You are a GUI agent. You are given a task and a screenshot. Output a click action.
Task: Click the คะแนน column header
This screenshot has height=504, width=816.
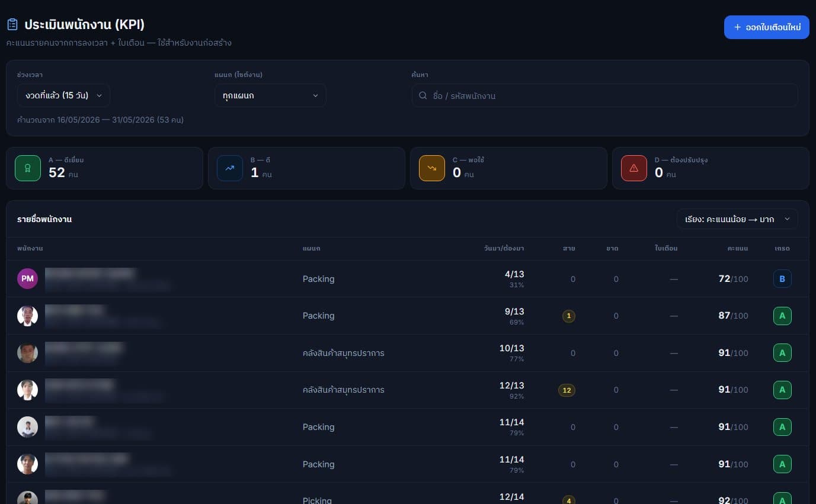point(738,249)
